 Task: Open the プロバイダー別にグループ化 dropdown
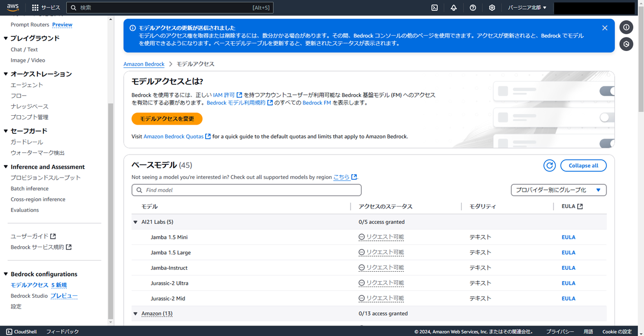click(559, 190)
